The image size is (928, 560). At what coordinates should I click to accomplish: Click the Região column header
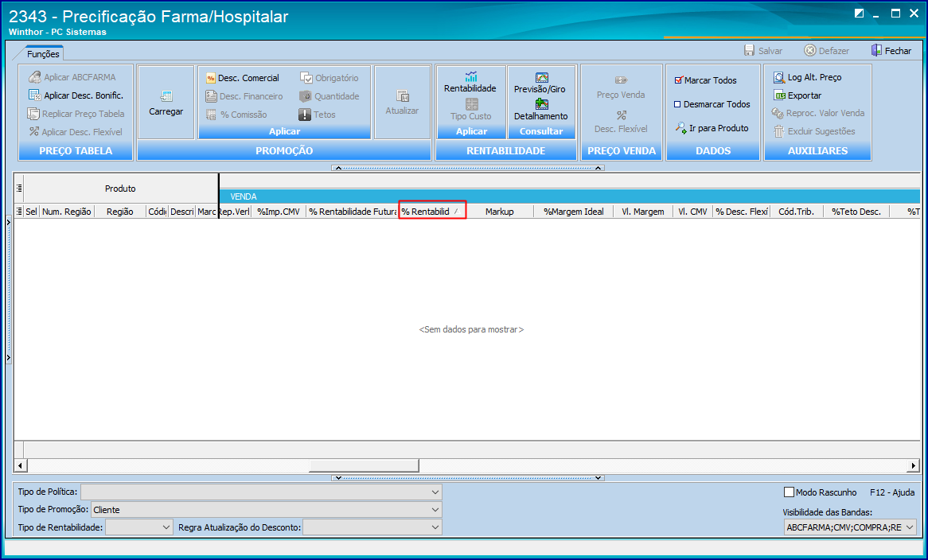[x=119, y=211]
